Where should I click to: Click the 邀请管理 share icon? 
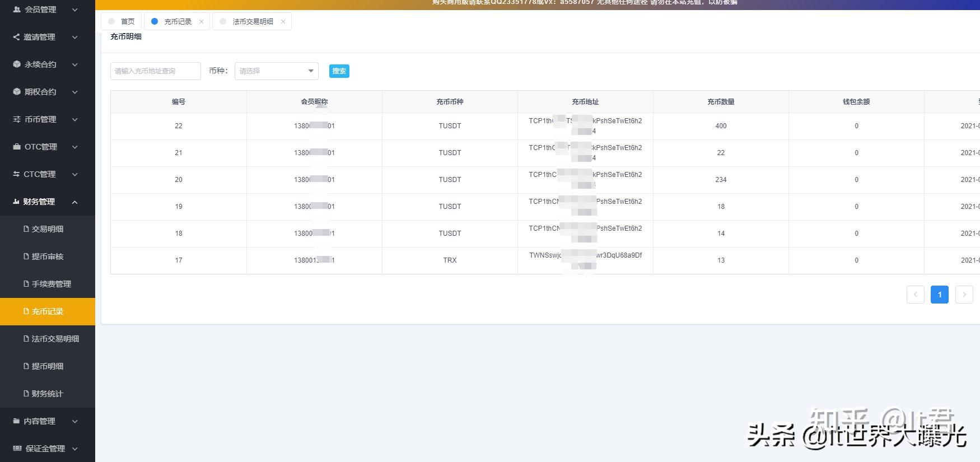16,37
